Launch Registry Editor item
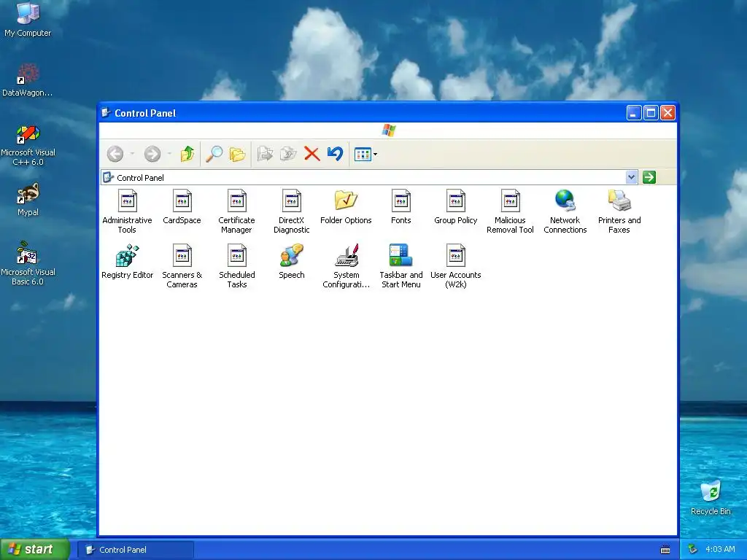The height and width of the screenshot is (560, 747). click(x=127, y=262)
